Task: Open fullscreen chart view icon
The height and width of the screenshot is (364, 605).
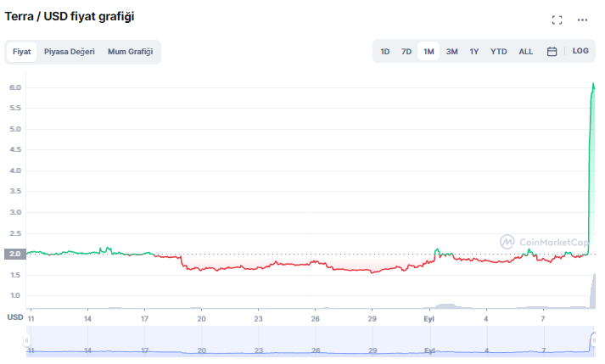Action: click(x=557, y=20)
